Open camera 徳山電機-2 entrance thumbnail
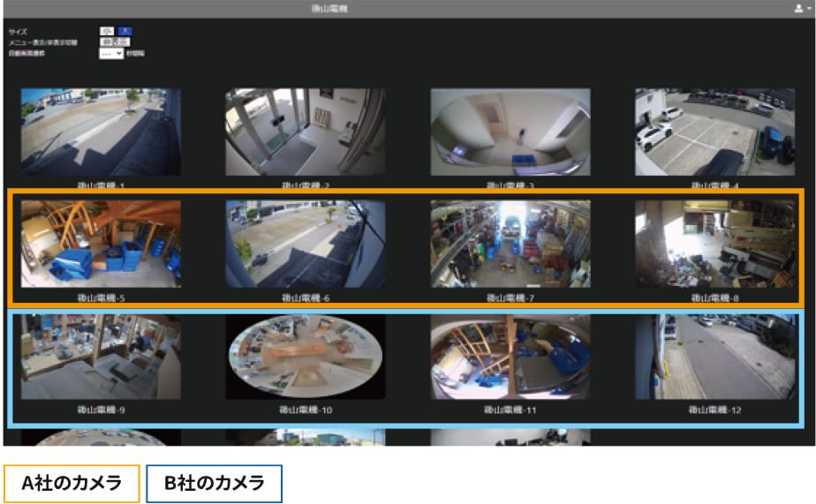 306,132
